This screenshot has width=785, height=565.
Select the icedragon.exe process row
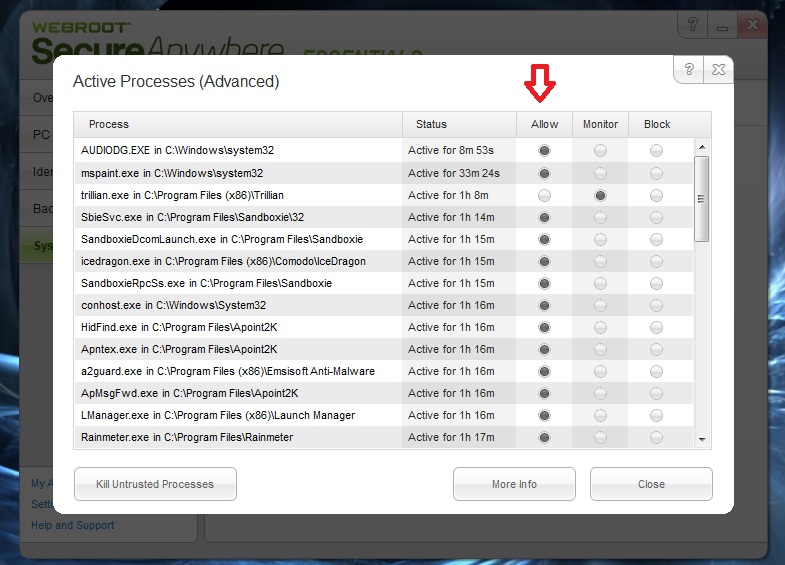[x=383, y=261]
